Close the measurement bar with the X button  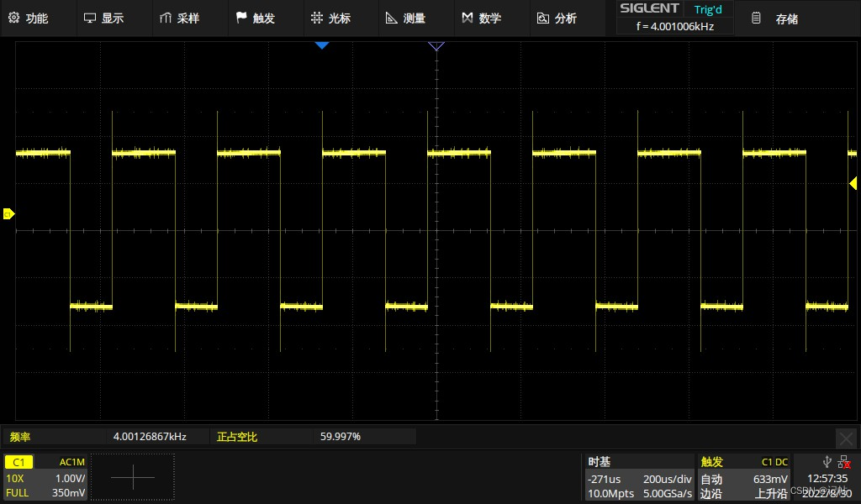click(846, 438)
